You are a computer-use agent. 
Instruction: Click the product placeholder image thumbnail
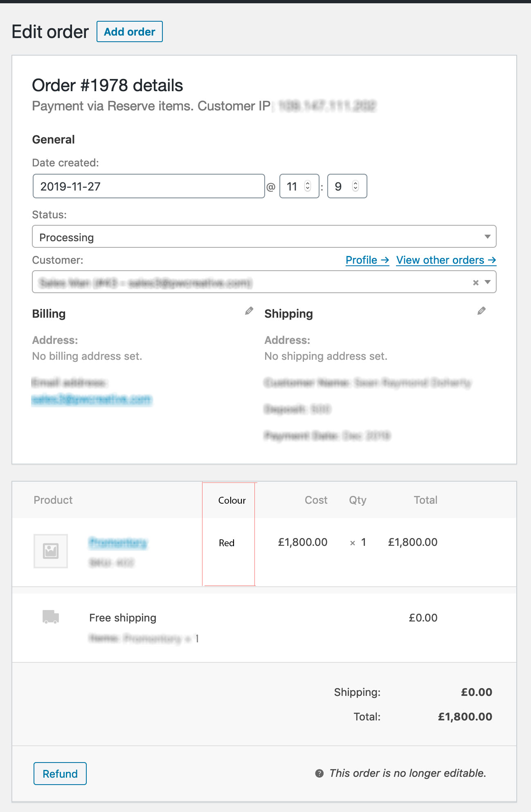pos(51,551)
